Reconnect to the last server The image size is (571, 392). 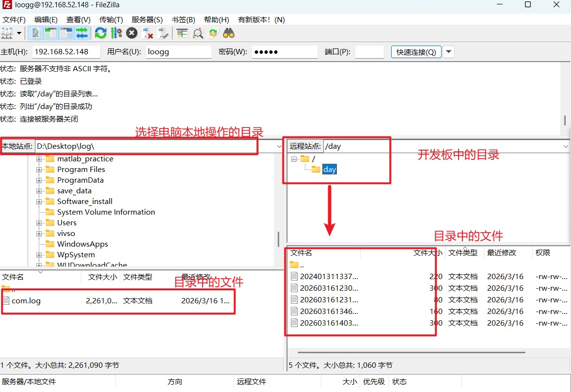(x=163, y=33)
